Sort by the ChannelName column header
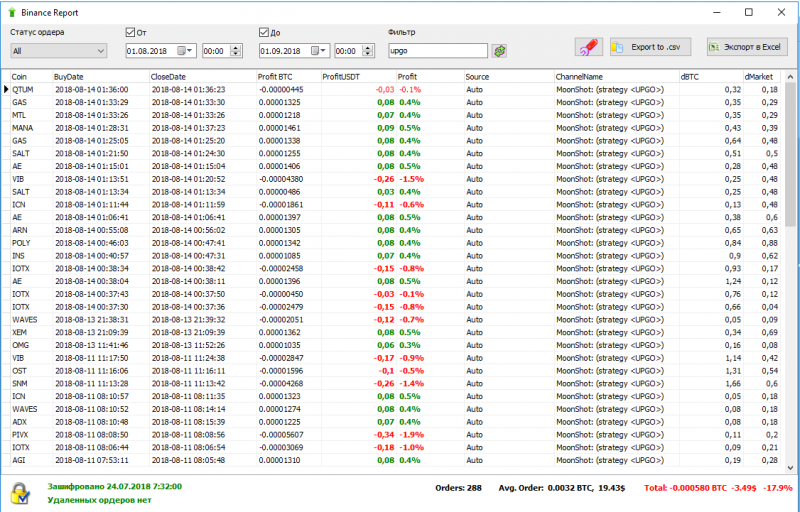Viewport: 800px width, 512px height. tap(615, 76)
